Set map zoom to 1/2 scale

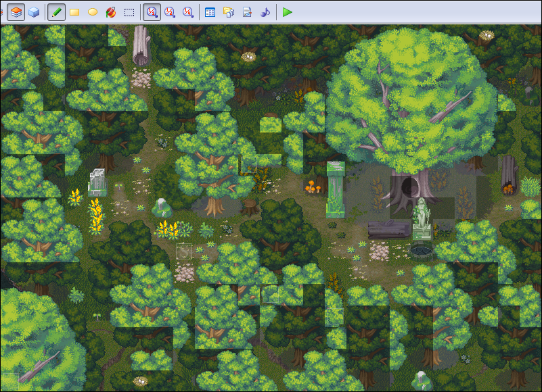(x=170, y=12)
